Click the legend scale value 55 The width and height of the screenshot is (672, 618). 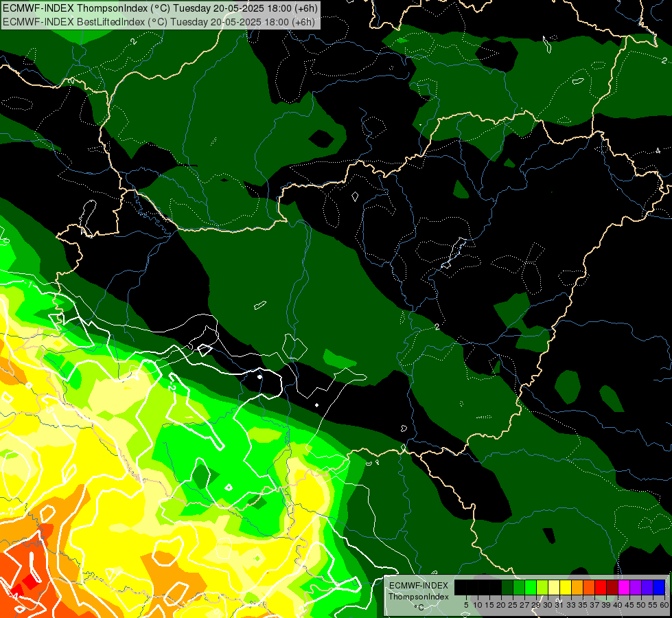pos(653,605)
